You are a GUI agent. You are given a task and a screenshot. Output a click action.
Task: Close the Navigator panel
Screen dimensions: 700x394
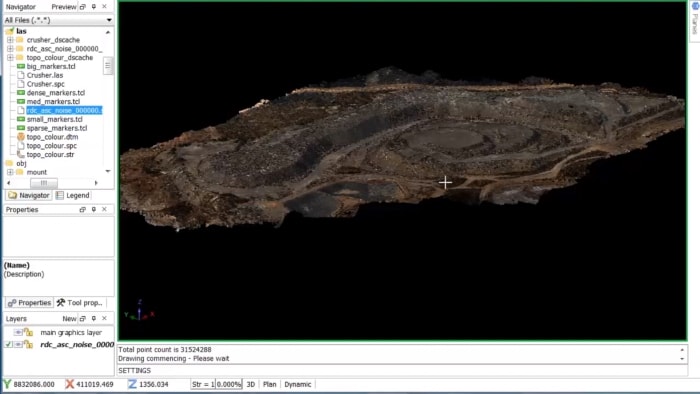(104, 7)
